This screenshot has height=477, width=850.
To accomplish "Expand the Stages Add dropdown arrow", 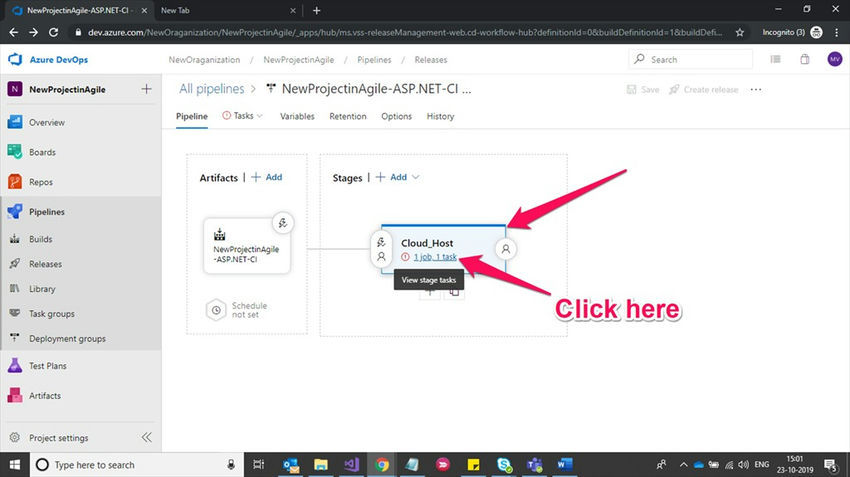I will click(x=416, y=177).
